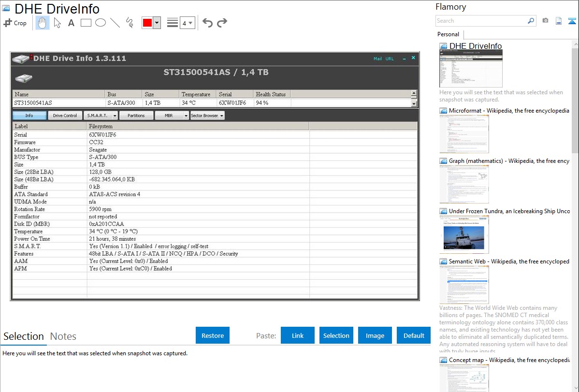Image resolution: width=579 pixels, height=392 pixels.
Task: Click the red color swatch
Action: click(x=147, y=23)
